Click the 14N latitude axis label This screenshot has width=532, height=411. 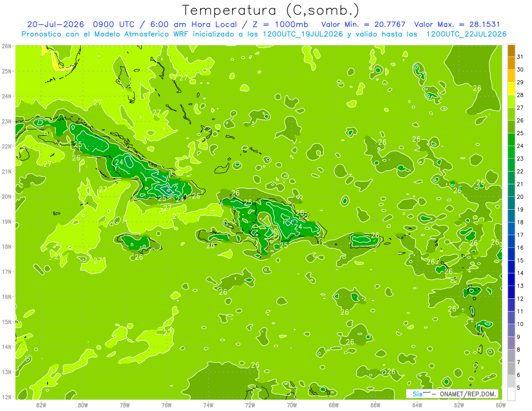(x=7, y=347)
